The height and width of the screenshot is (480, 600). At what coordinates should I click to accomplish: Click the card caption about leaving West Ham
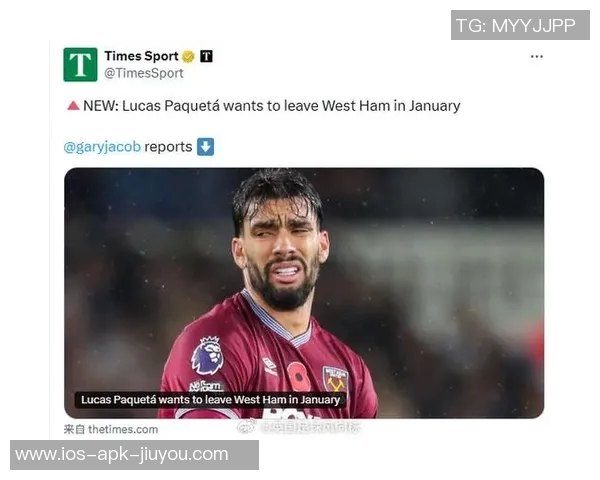[210, 400]
